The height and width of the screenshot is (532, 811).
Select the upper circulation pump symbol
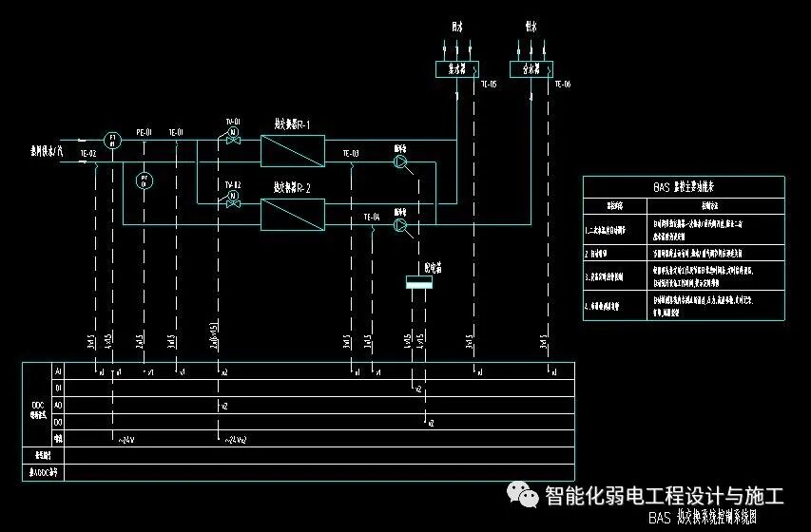tap(400, 162)
